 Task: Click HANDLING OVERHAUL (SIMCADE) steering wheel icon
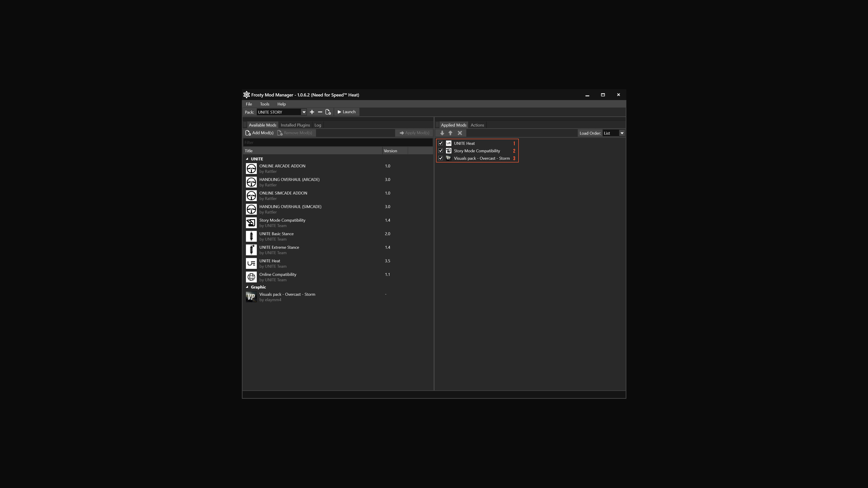pos(251,209)
